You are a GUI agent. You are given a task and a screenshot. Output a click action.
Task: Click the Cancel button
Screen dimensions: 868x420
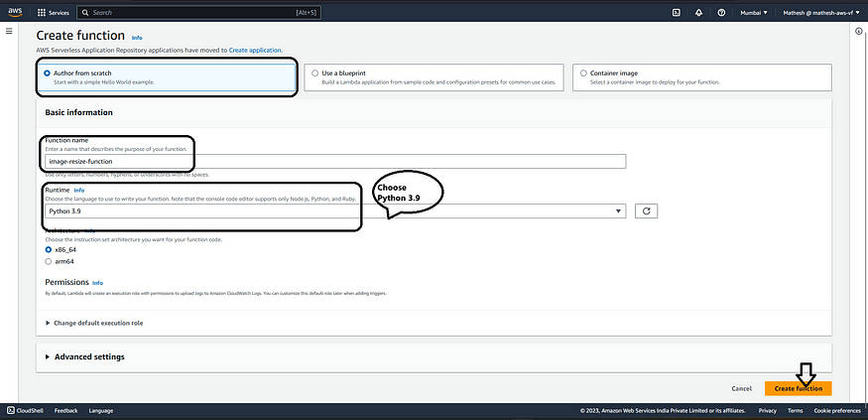[741, 388]
